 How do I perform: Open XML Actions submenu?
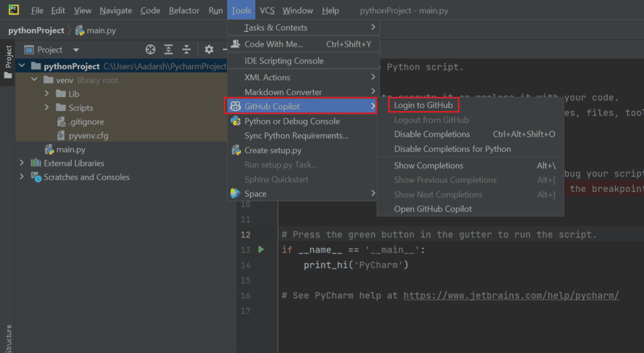point(303,77)
